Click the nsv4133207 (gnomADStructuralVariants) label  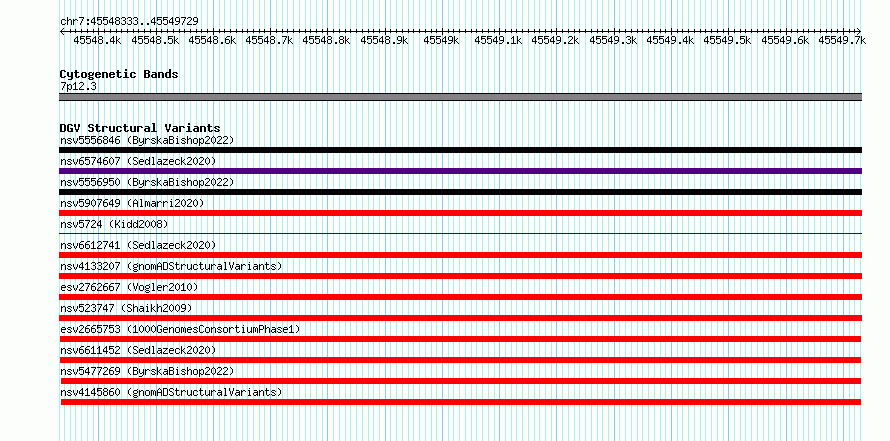point(171,266)
